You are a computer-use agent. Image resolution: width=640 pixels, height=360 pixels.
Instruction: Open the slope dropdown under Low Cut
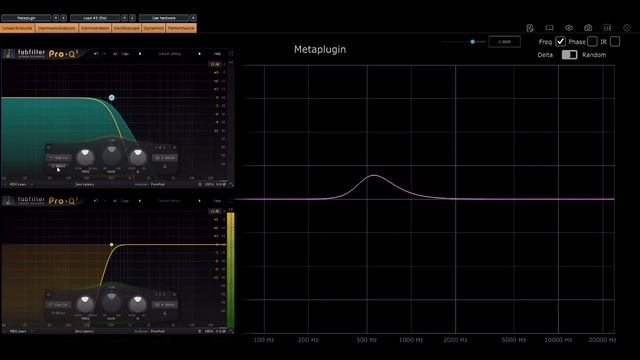tap(58, 313)
